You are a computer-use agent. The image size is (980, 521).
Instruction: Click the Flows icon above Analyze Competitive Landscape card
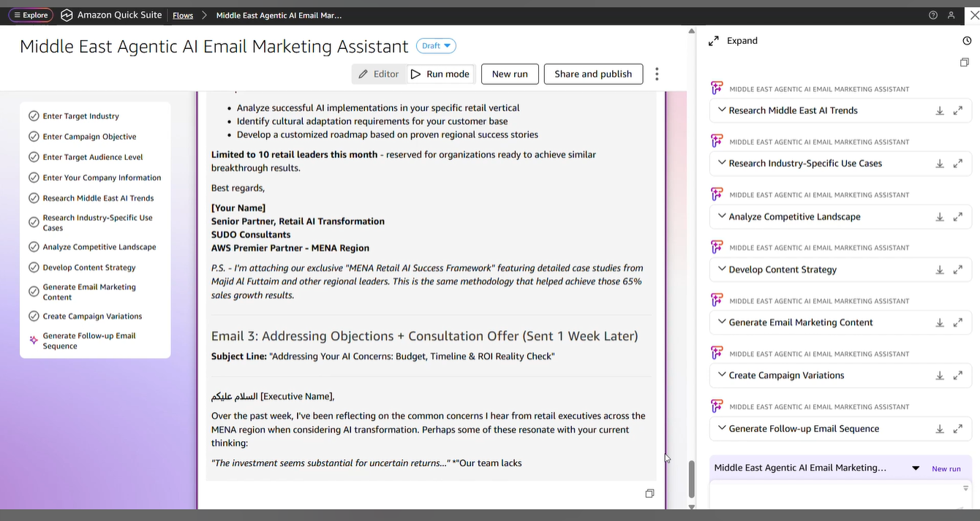click(x=717, y=194)
